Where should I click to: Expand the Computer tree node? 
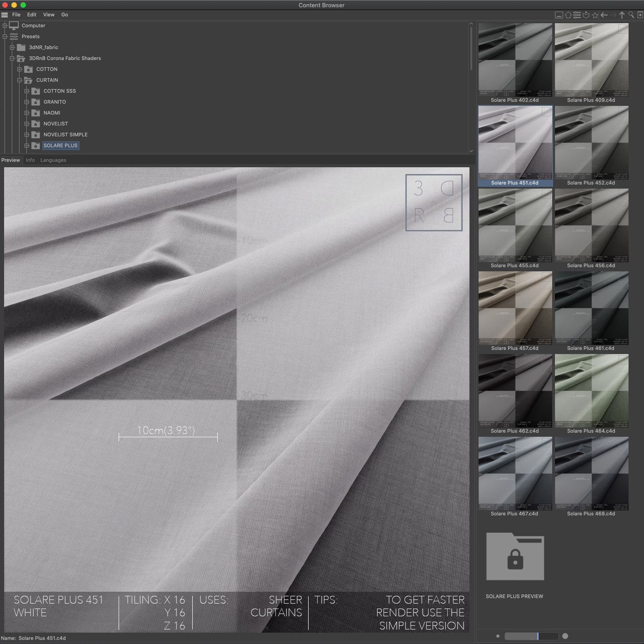click(5, 25)
